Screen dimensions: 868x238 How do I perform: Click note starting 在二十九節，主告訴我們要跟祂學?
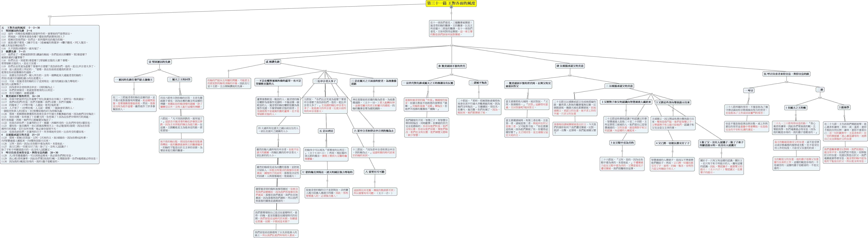845,131
